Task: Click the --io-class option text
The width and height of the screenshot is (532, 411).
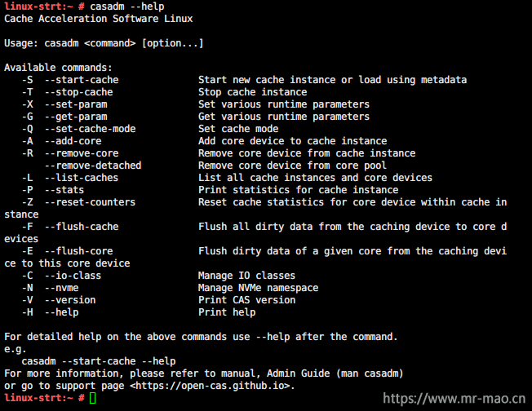Action: coord(73,276)
